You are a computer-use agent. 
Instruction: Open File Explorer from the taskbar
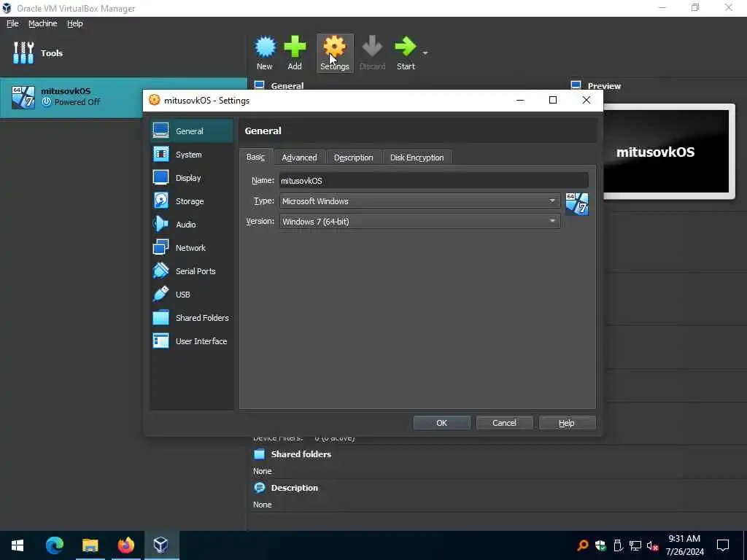click(x=90, y=545)
